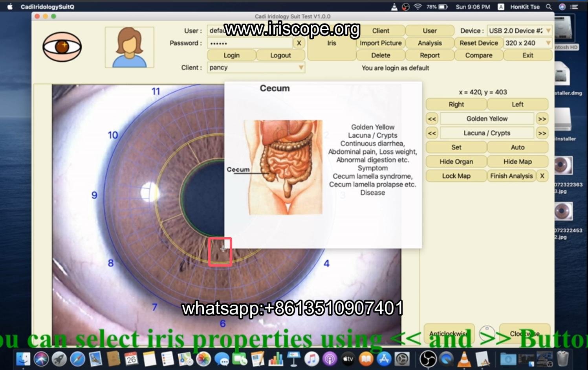
Task: Click the VLC menu bar icon
Action: (394, 7)
